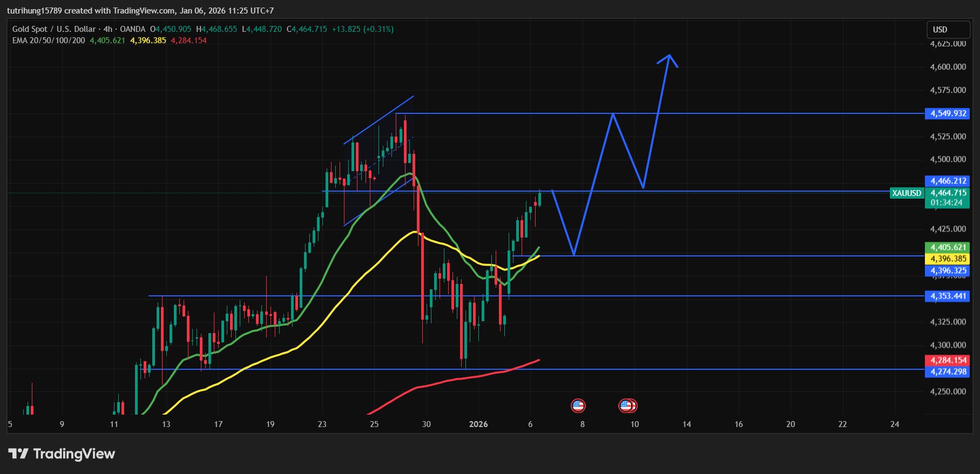Click the yellow 4,396.385 EMA price tag
The image size is (980, 474).
[x=948, y=259]
